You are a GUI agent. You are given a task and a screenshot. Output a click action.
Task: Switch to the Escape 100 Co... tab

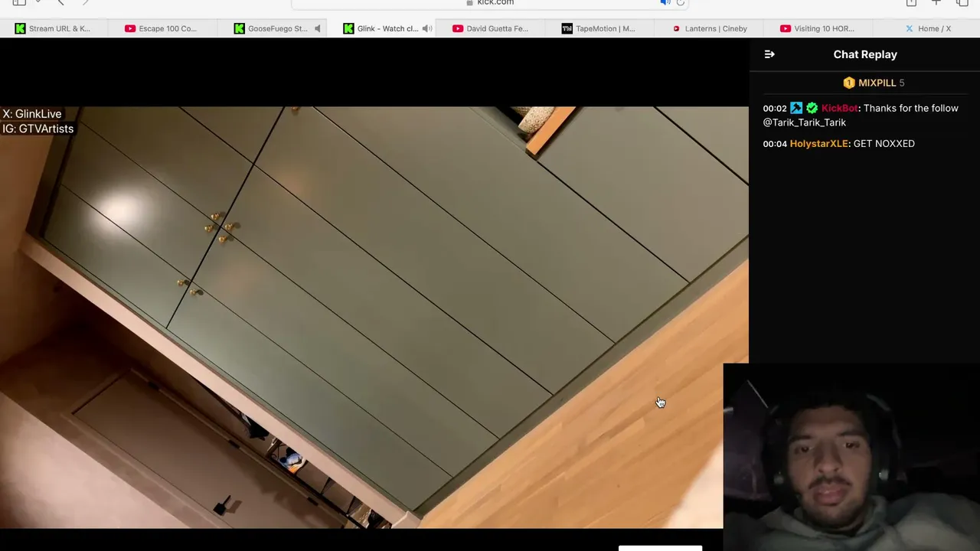[164, 28]
